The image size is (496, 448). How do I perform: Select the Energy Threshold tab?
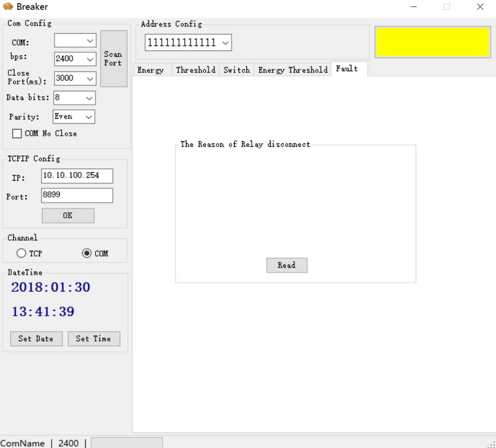[x=293, y=70]
